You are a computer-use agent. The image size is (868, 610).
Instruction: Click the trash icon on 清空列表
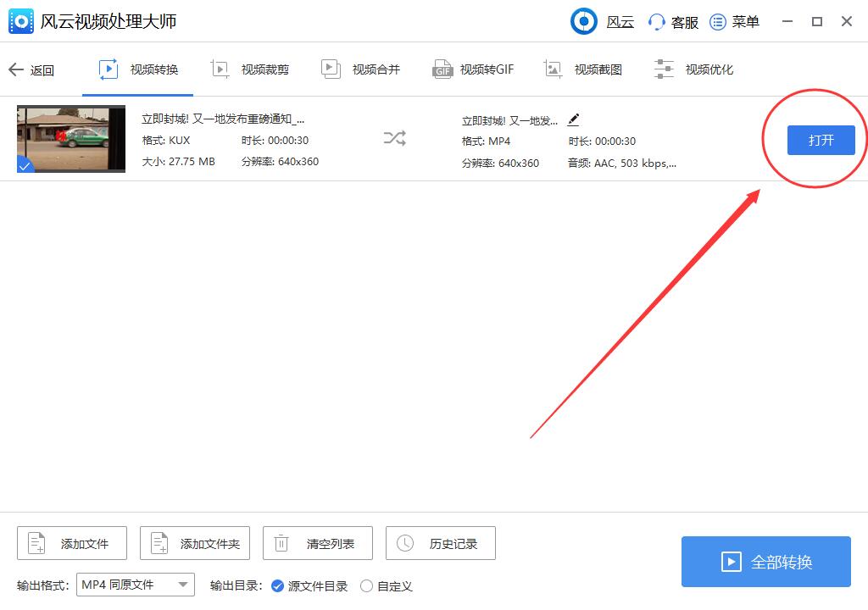click(283, 543)
